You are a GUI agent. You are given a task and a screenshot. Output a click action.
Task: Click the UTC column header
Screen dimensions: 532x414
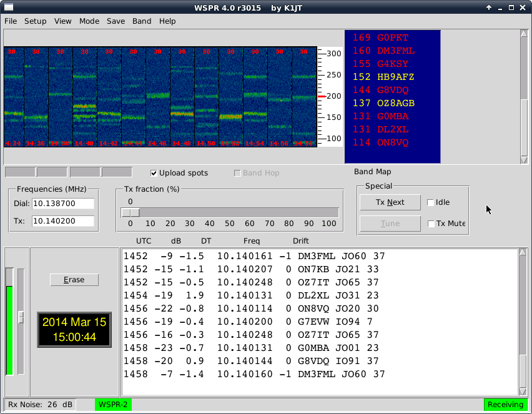[144, 241]
